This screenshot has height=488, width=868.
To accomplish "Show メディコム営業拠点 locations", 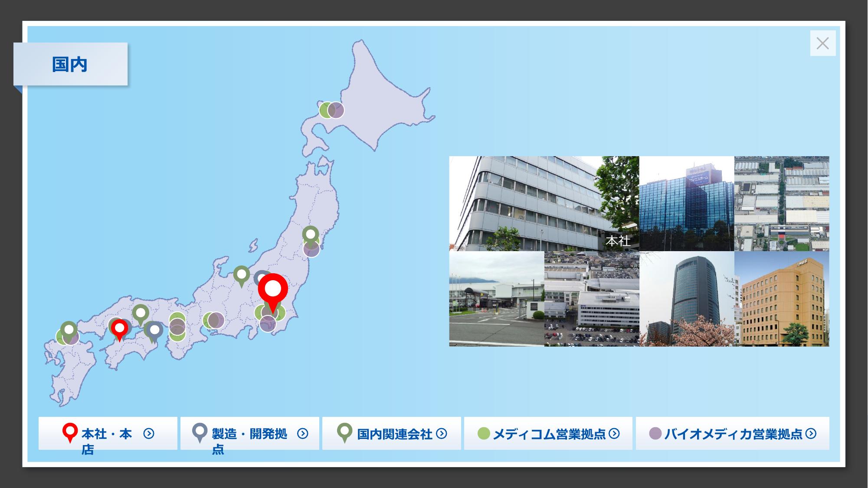I will pyautogui.click(x=548, y=433).
